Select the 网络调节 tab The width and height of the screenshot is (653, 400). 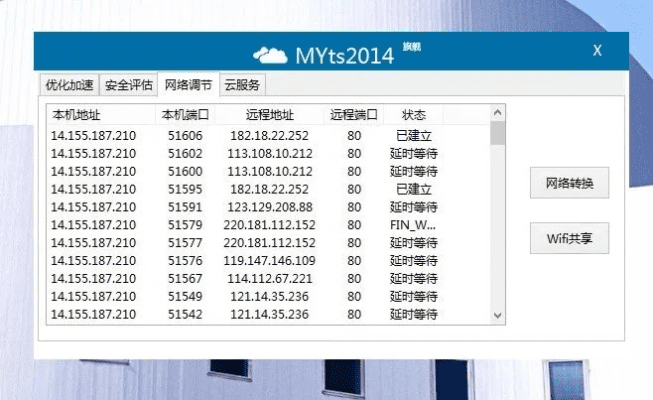188,85
